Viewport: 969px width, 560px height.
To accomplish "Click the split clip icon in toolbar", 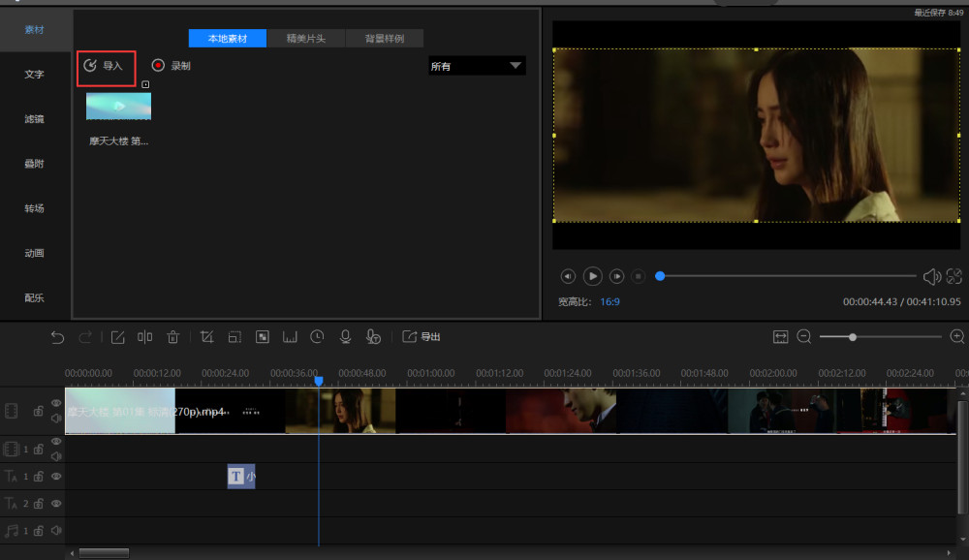I will (x=144, y=337).
